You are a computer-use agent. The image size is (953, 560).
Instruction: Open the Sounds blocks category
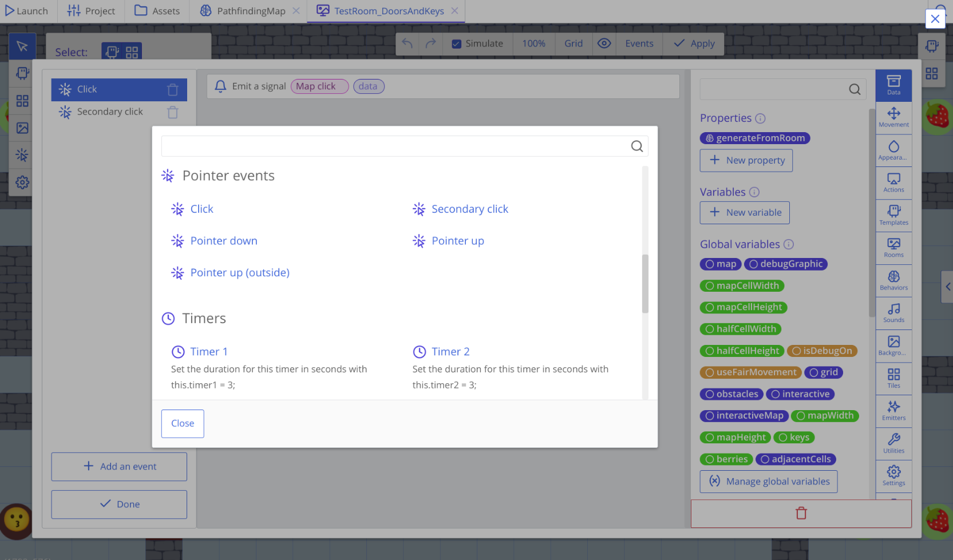coord(893,313)
